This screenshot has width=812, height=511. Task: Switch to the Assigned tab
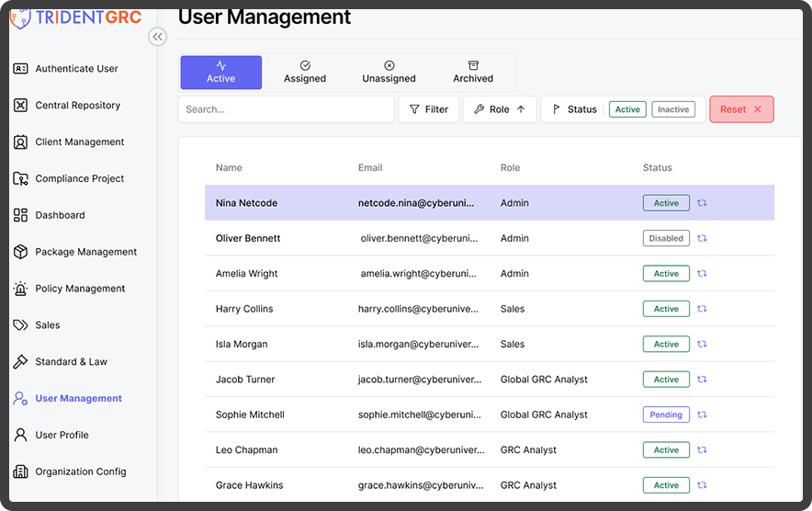click(x=305, y=73)
